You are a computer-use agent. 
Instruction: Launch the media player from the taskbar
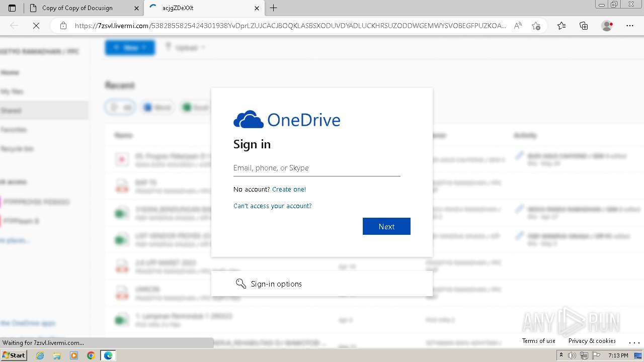[x=74, y=355]
